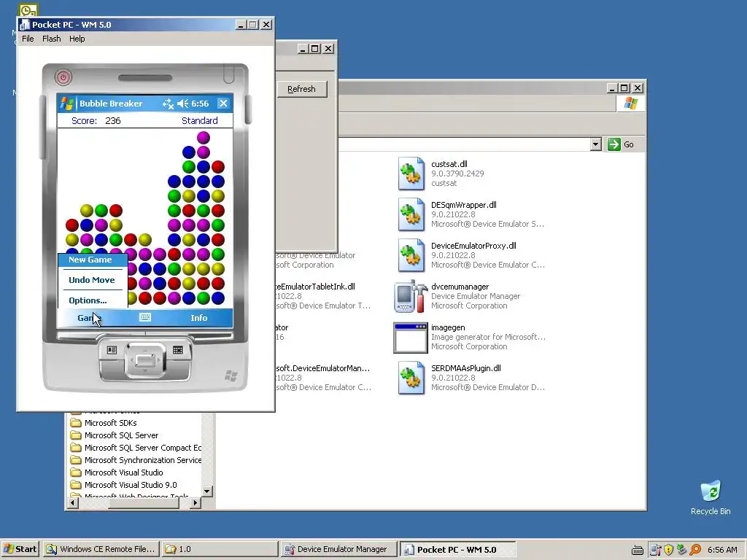Tap the on-screen keyboard icon in the softkey bar
Viewport: 747px width, 560px height.
[x=145, y=317]
